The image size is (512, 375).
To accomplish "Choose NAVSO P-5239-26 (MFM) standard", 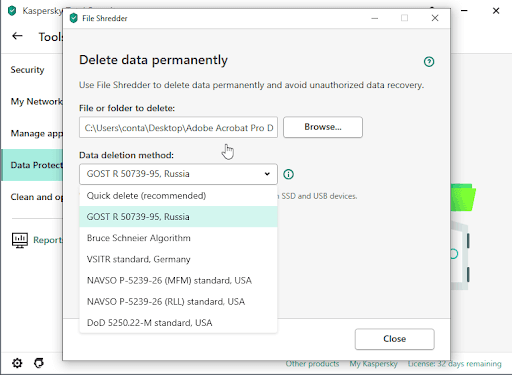I will 178,280.
